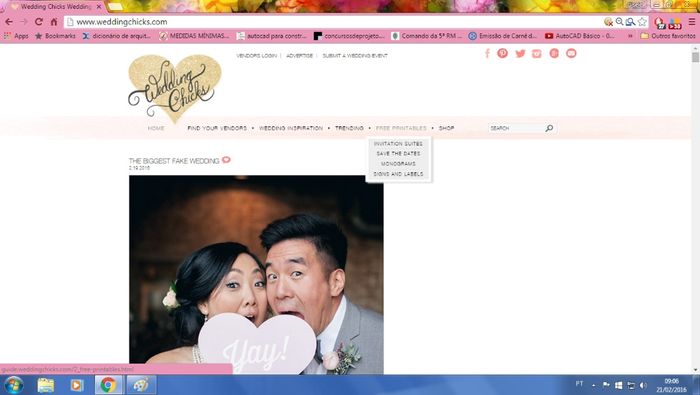Click the red extension icon with badge
Screen dimensions: 700x395
(x=660, y=22)
